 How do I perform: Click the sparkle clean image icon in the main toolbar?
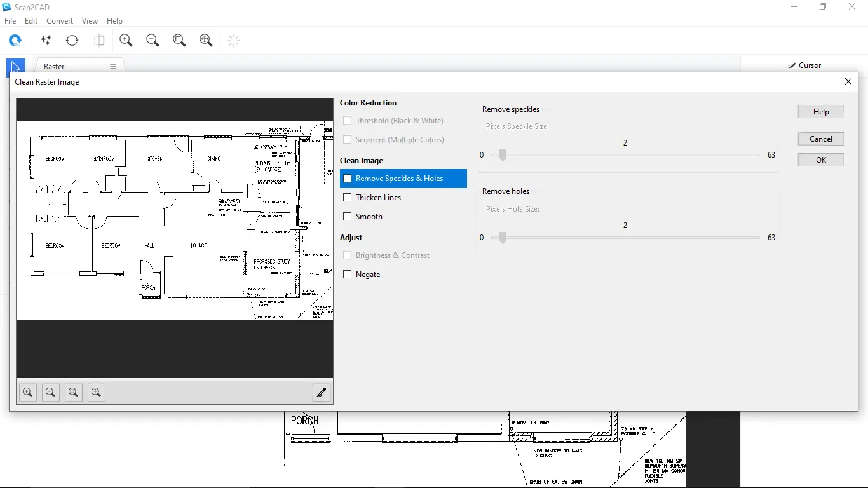click(46, 41)
